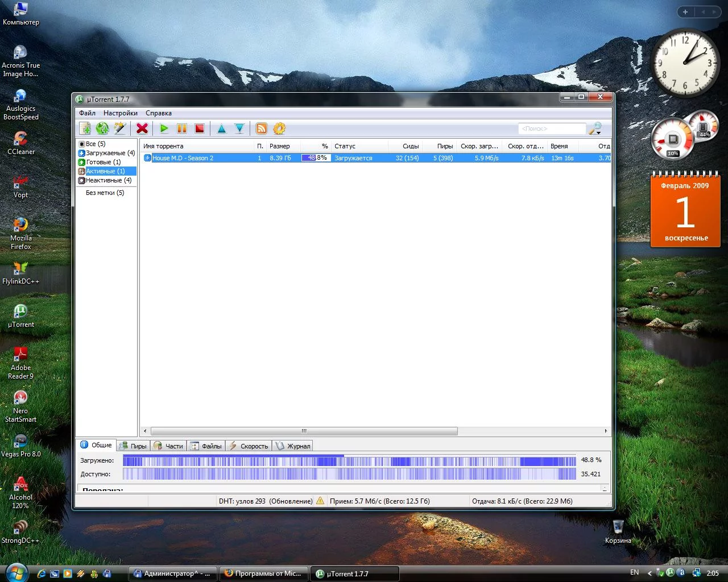Select the Загружаемые (4) category
728x582 pixels.
click(x=110, y=153)
